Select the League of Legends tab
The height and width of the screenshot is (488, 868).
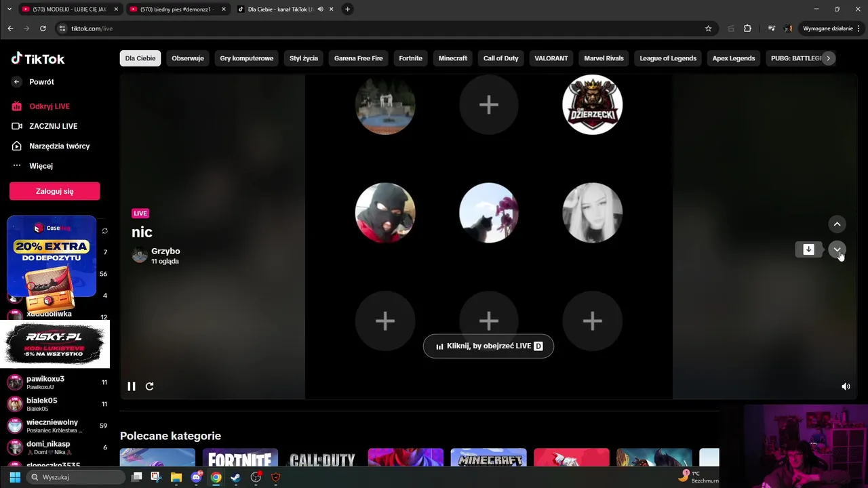point(668,58)
